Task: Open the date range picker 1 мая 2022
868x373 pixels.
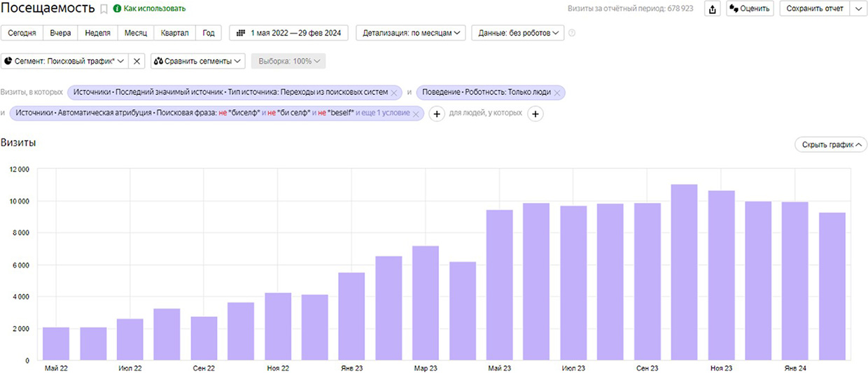Action: click(289, 33)
